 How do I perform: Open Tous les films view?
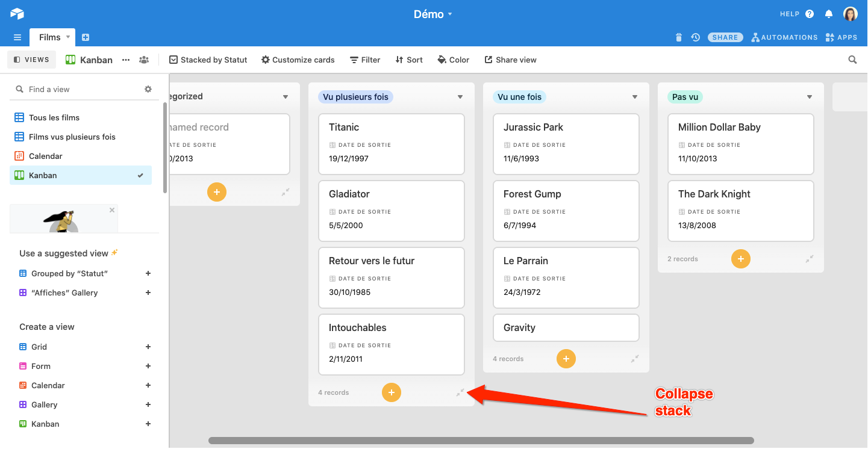(81, 117)
